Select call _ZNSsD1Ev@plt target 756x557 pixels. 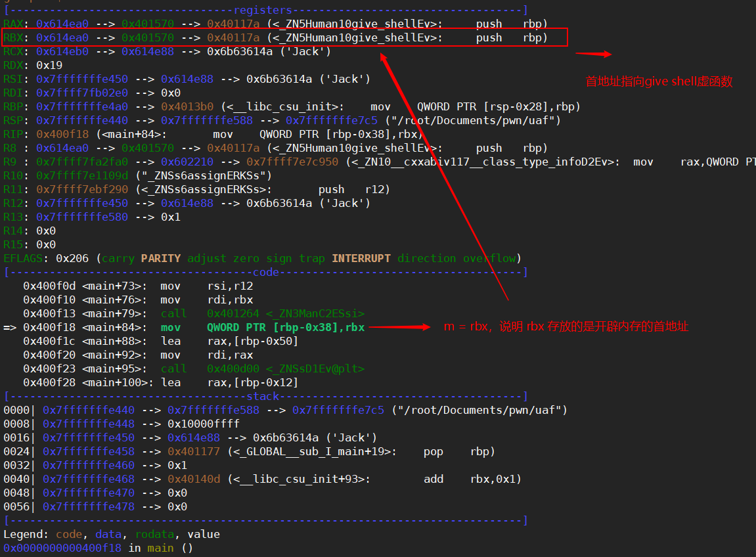coord(315,369)
